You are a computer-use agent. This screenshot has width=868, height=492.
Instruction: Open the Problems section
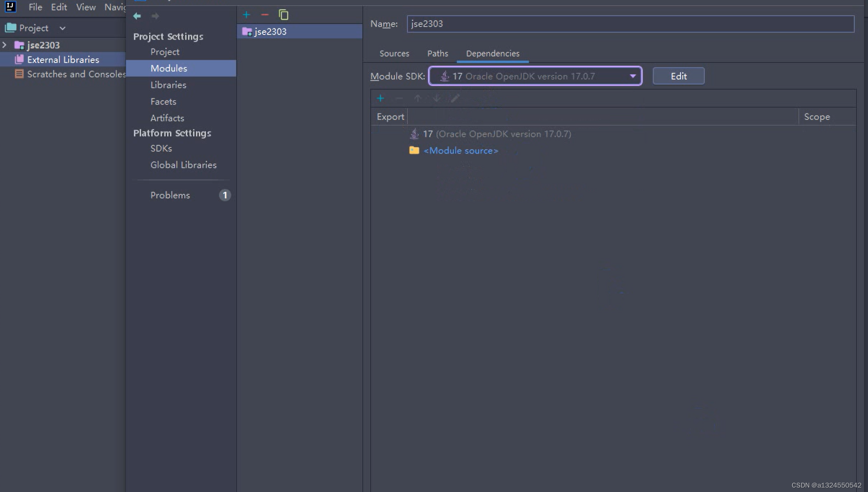coord(170,195)
